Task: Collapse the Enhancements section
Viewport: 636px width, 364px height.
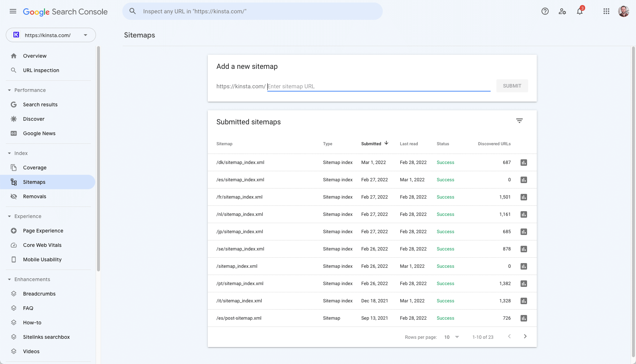Action: tap(9, 279)
